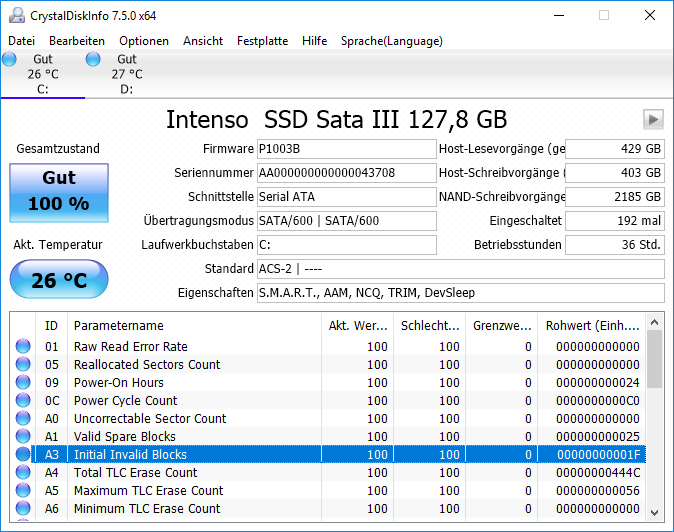674x532 pixels.
Task: Click the CrystalDiskInfo app icon in title bar
Action: point(17,15)
